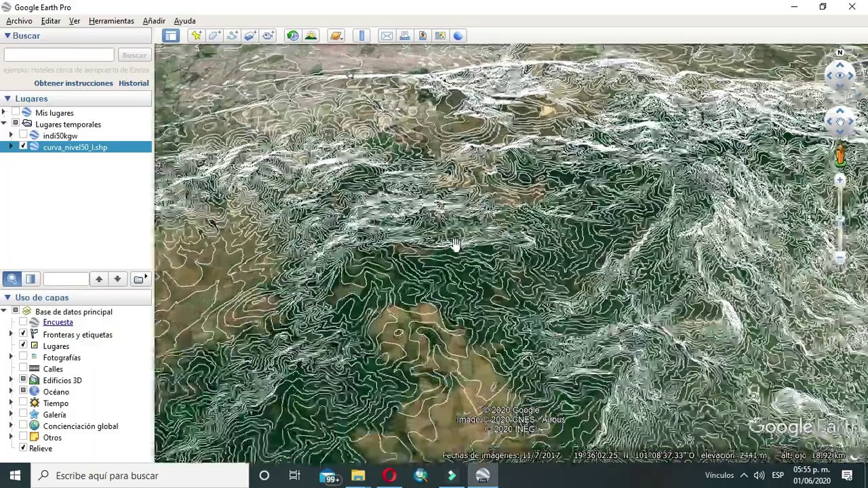Collapse the Lugares panel header
The height and width of the screenshot is (488, 868).
[x=76, y=98]
